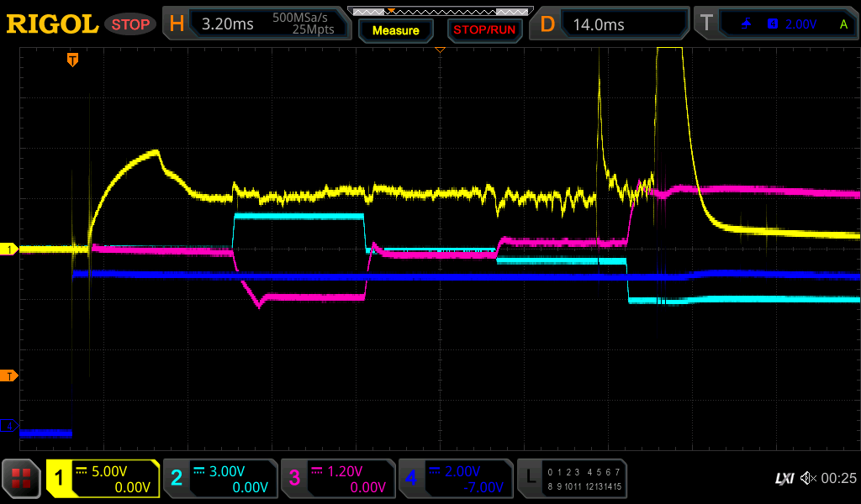Click the channel 4 ground level marker
Viewport: 861px width, 504px height.
click(x=10, y=427)
